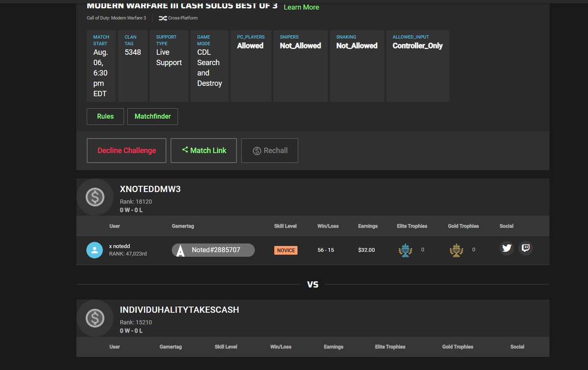Click the Activision logo in gamertag badge

(x=180, y=250)
